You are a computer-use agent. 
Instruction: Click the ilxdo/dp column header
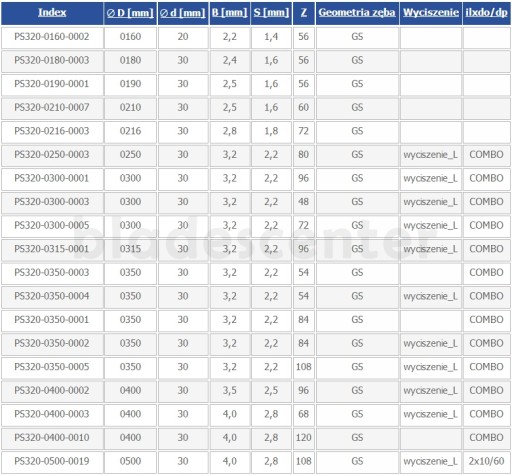pos(486,13)
